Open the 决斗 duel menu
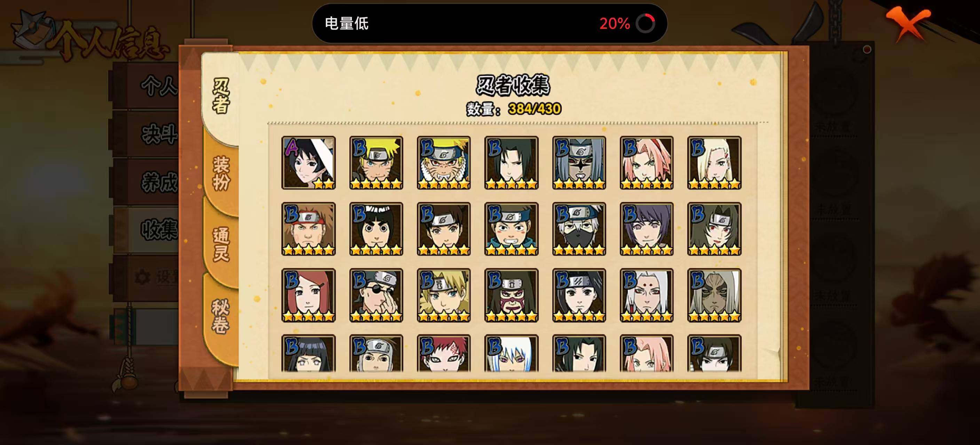This screenshot has width=980, height=445. (152, 134)
